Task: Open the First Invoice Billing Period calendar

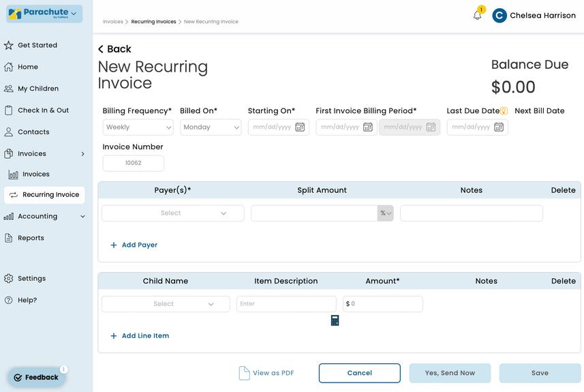Action: (x=368, y=127)
